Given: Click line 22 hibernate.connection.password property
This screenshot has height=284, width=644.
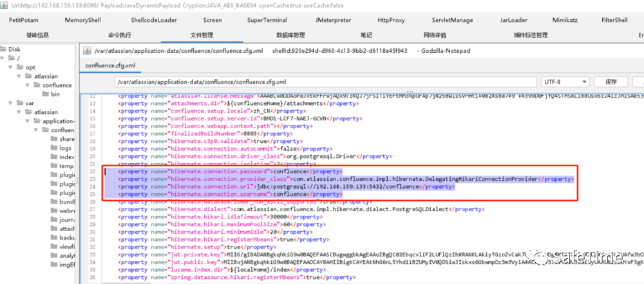Looking at the screenshot, I should coord(230,171).
